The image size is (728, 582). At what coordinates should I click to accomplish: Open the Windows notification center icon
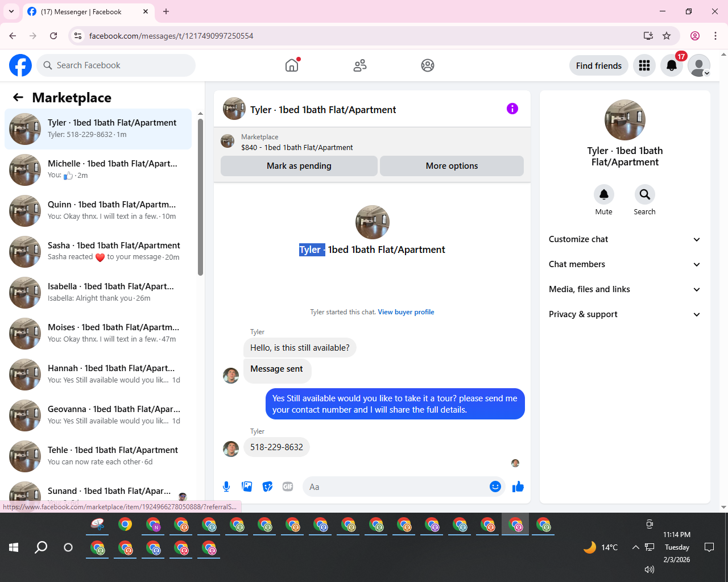tap(709, 547)
